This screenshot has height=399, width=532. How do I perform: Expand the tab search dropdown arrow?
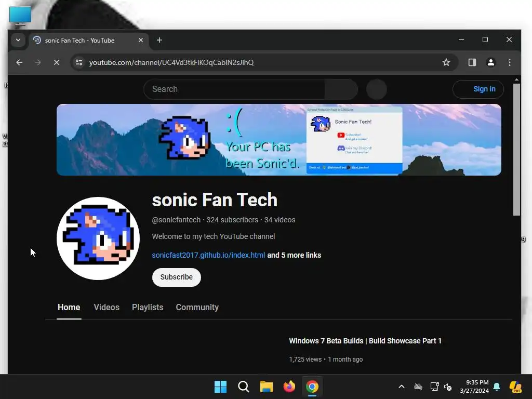[x=18, y=40]
